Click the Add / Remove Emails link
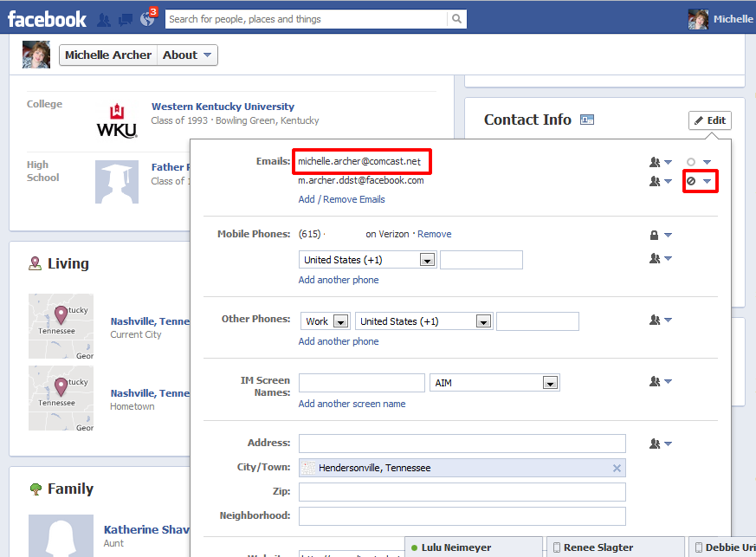This screenshot has width=756, height=557. [341, 199]
